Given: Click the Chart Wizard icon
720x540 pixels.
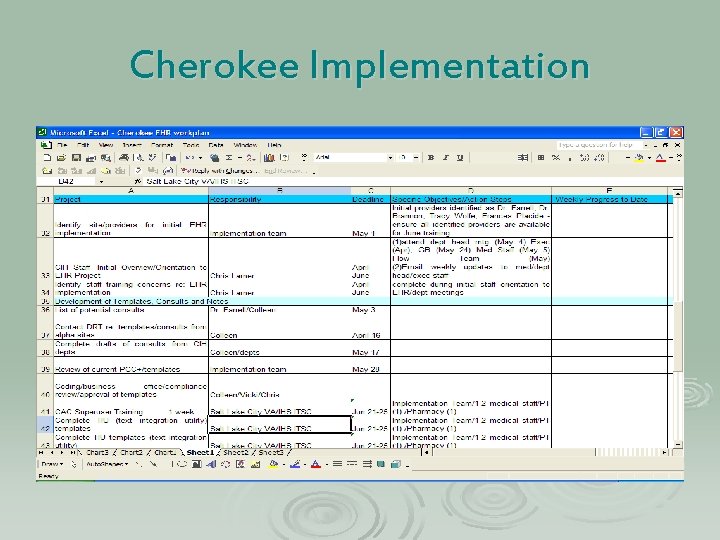Looking at the screenshot, I should (269, 158).
